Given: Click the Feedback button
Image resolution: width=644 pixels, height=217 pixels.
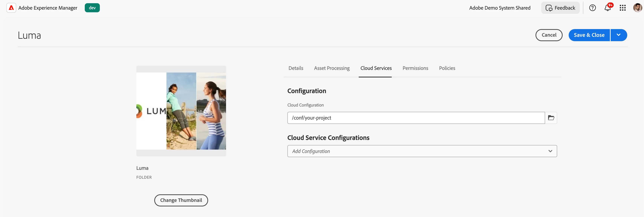Looking at the screenshot, I should [x=560, y=8].
